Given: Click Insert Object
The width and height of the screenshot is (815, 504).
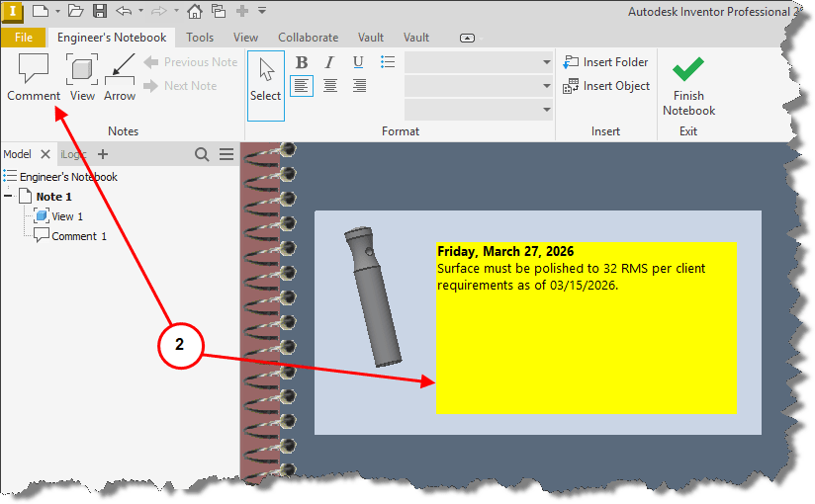Looking at the screenshot, I should tap(606, 86).
